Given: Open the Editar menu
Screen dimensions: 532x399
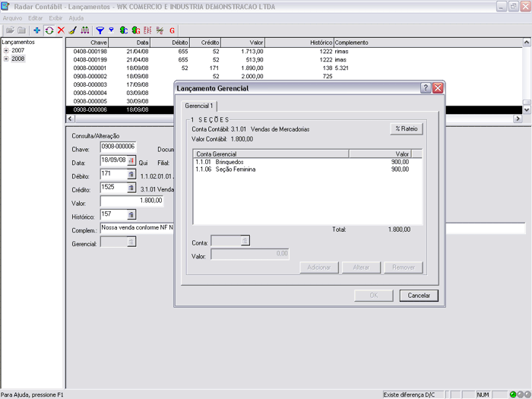Looking at the screenshot, I should click(x=35, y=17).
